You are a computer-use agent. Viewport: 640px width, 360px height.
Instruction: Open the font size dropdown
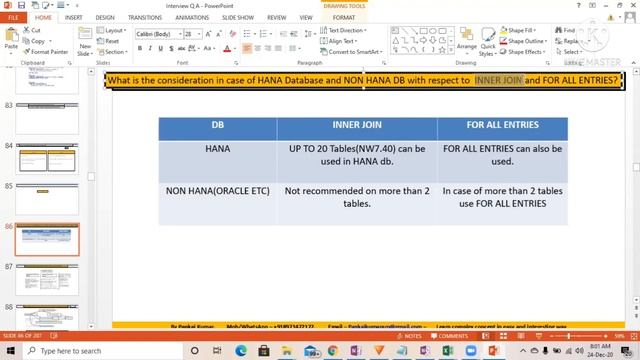coord(199,34)
